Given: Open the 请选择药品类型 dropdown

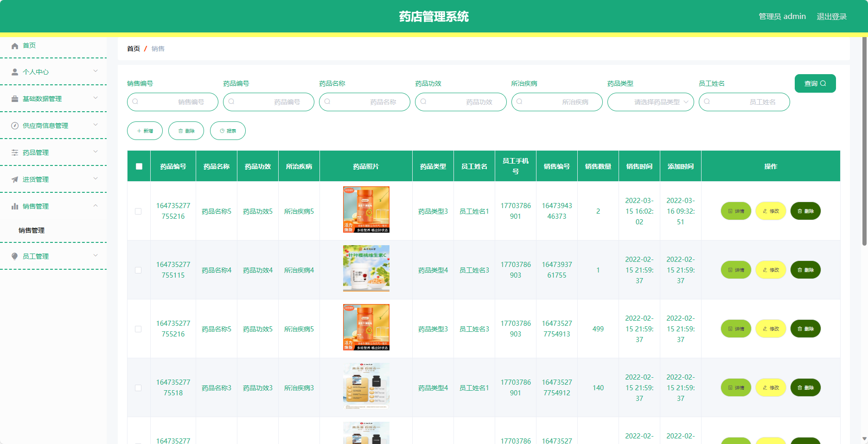Looking at the screenshot, I should [x=651, y=102].
